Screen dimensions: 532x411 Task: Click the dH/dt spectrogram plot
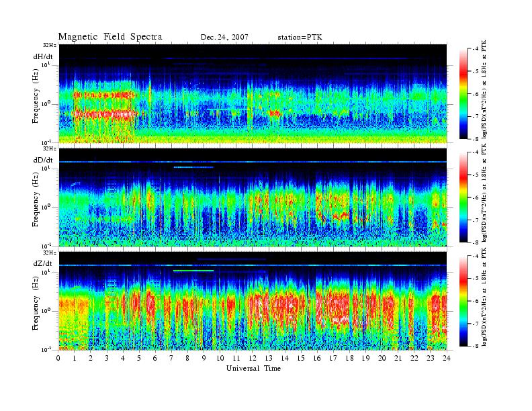coord(253,93)
